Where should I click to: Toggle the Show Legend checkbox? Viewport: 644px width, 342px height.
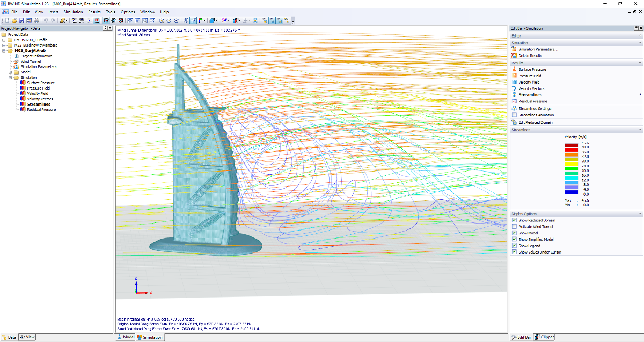pos(514,246)
